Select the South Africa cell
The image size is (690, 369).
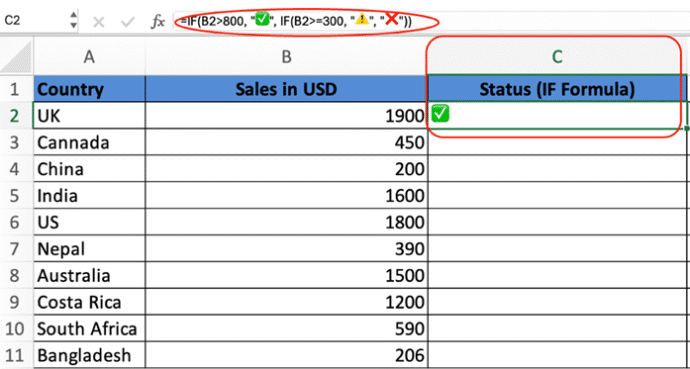pyautogui.click(x=89, y=329)
